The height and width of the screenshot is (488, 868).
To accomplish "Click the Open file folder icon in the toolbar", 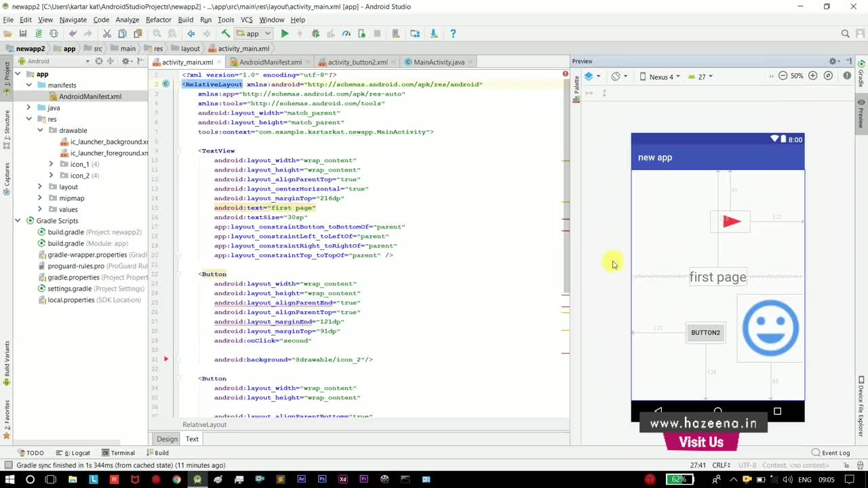I will (7, 33).
